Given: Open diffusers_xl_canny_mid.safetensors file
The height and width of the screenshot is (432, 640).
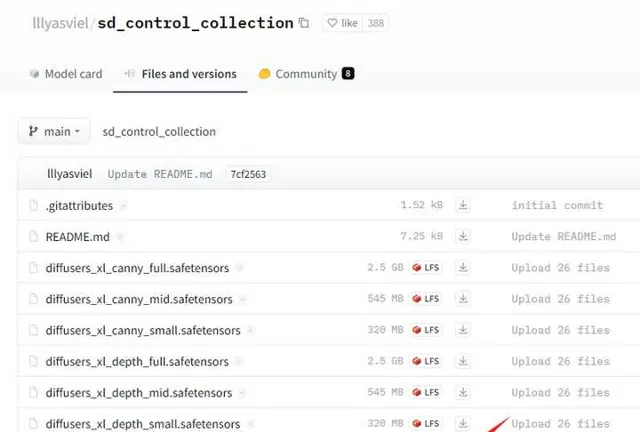Looking at the screenshot, I should point(139,299).
